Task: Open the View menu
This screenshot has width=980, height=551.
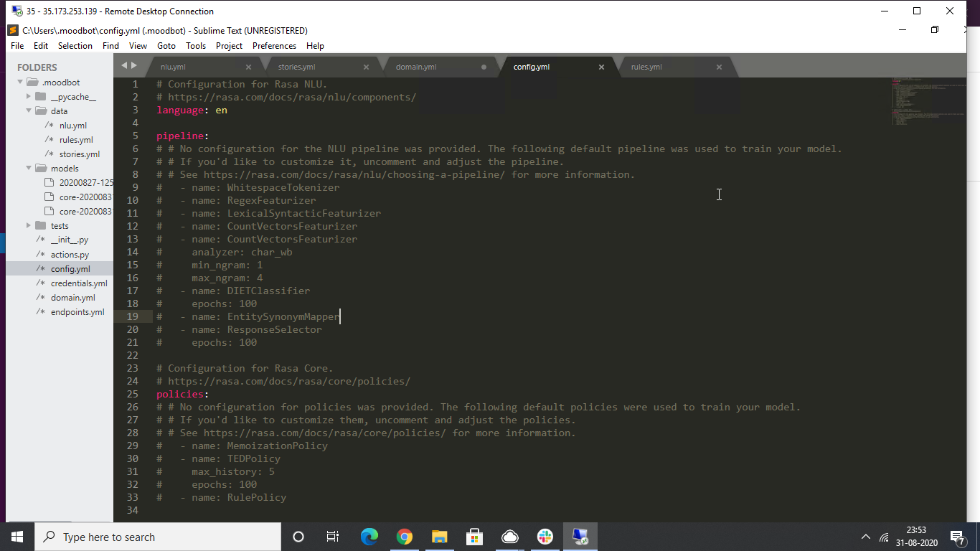Action: tap(138, 45)
